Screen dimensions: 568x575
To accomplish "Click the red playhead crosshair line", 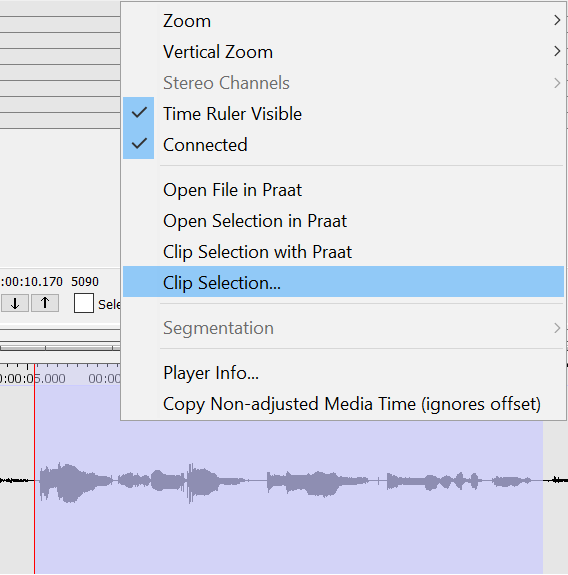I will tap(34, 477).
